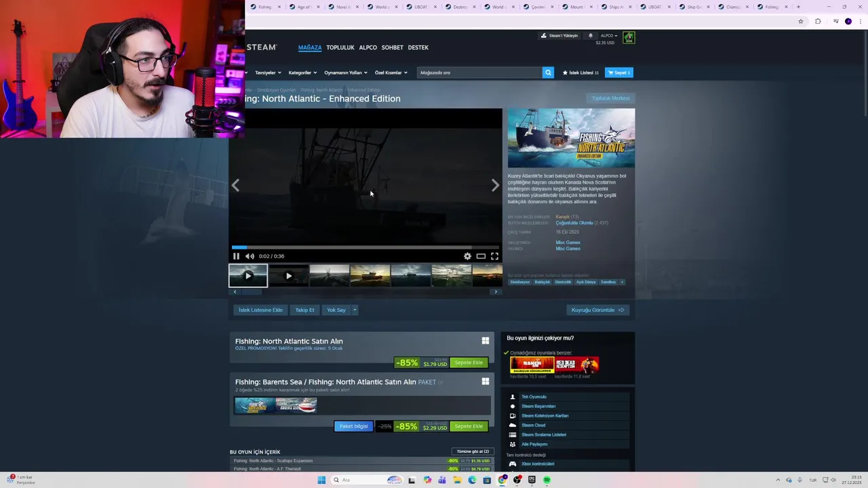Viewport: 868px width, 488px height.
Task: Open the SOHBET chat tab
Action: 393,47
